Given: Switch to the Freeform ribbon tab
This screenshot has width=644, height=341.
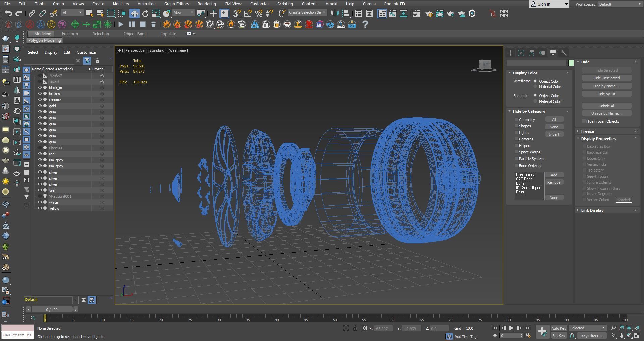Looking at the screenshot, I should [x=70, y=34].
